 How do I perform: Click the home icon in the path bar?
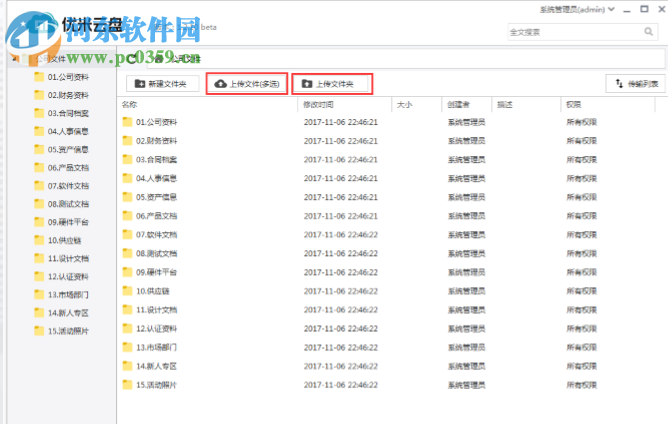point(159,58)
